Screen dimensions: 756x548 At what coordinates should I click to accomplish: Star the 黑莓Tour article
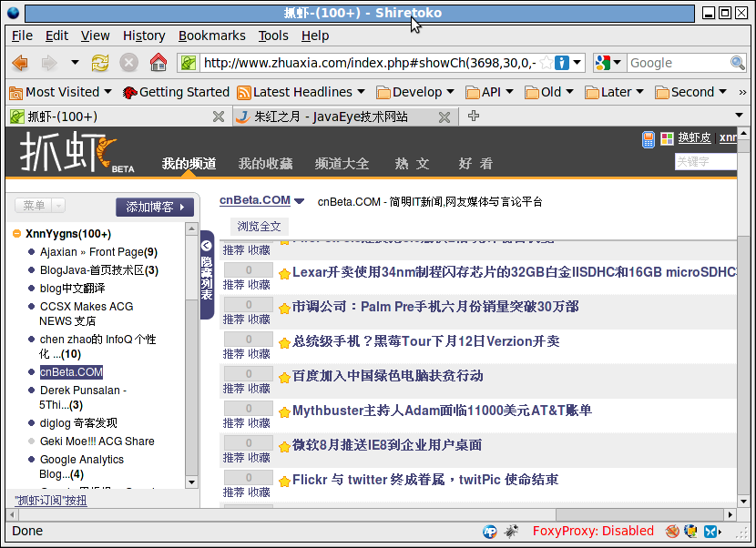[284, 342]
